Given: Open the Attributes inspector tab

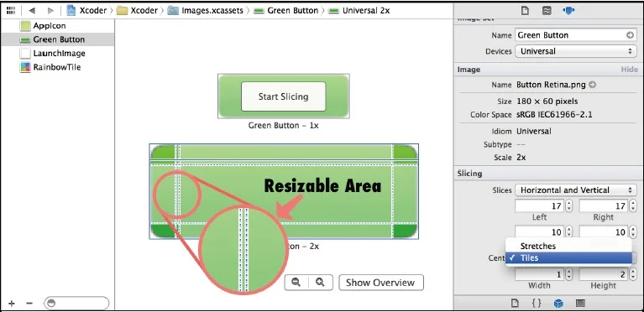Looking at the screenshot, I should [x=568, y=11].
